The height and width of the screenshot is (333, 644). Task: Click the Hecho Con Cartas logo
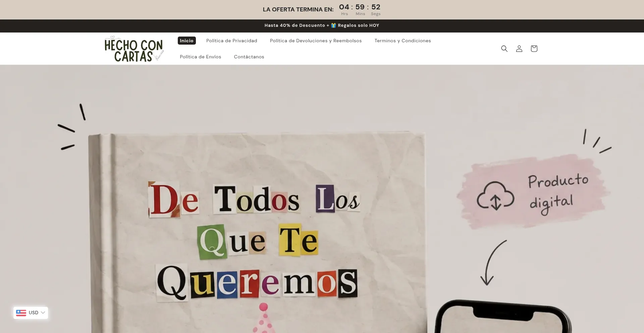click(134, 49)
